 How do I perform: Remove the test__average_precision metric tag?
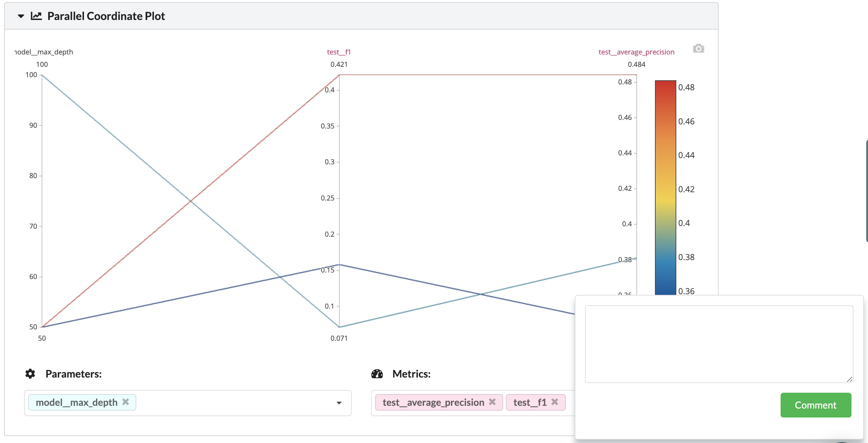493,402
